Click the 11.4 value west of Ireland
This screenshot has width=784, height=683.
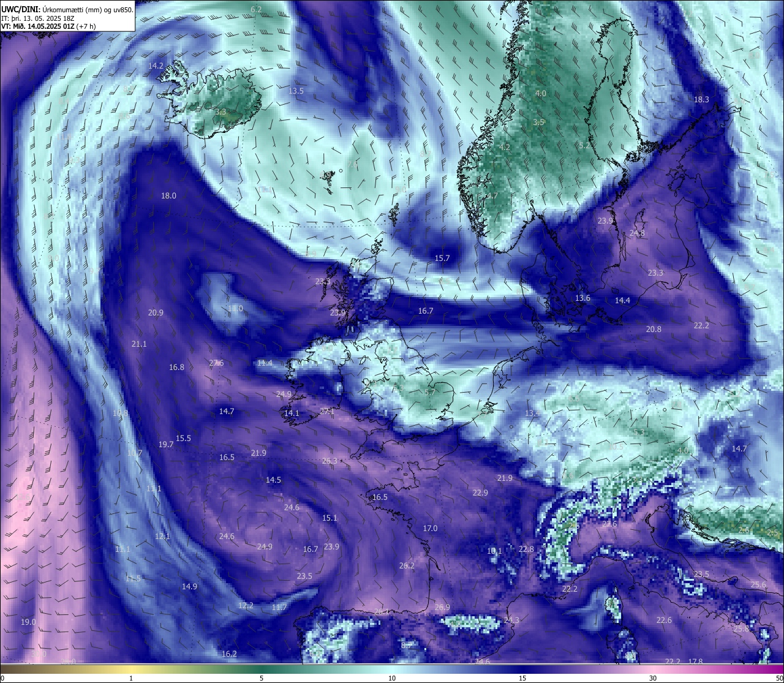pos(265,363)
